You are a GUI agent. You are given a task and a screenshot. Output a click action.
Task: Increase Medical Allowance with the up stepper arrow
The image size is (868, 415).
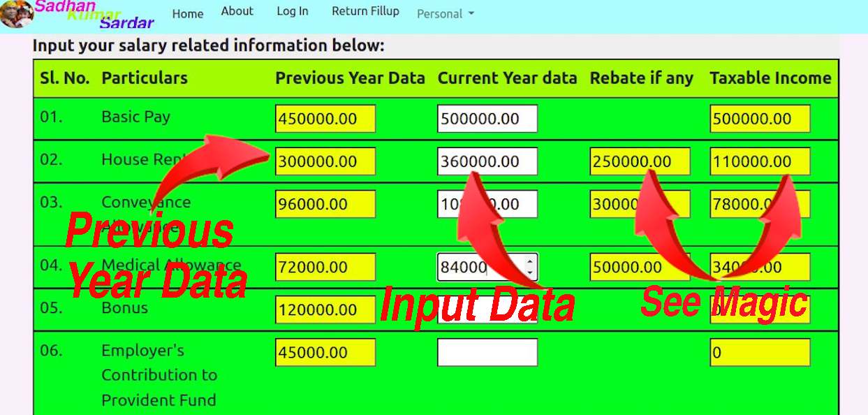530,261
